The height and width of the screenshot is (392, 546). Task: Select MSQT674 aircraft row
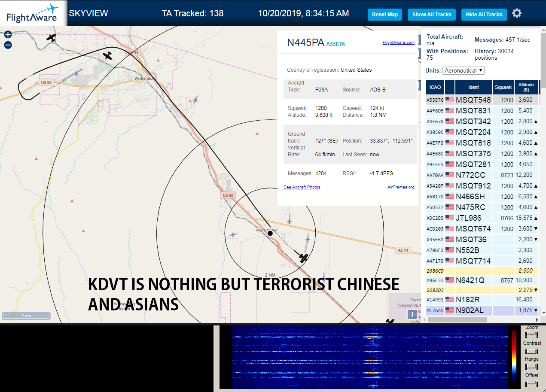click(483, 229)
